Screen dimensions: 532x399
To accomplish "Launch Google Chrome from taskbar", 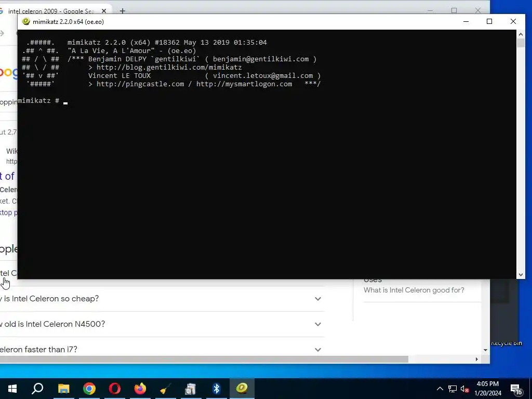I will coord(89,389).
